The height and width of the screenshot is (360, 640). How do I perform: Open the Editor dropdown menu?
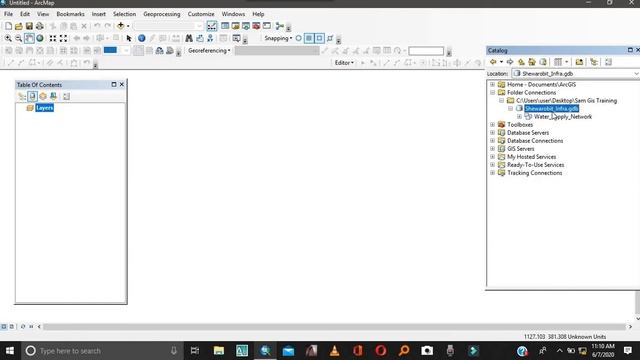[344, 63]
